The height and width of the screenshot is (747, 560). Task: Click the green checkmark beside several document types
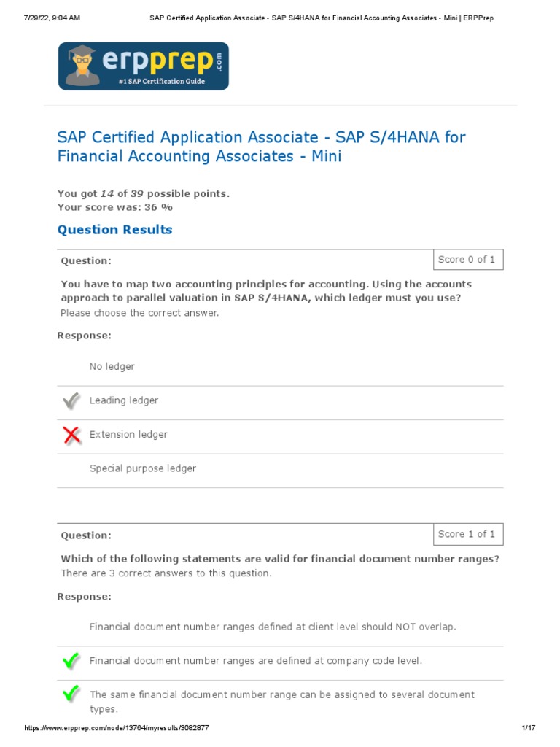pyautogui.click(x=71, y=694)
